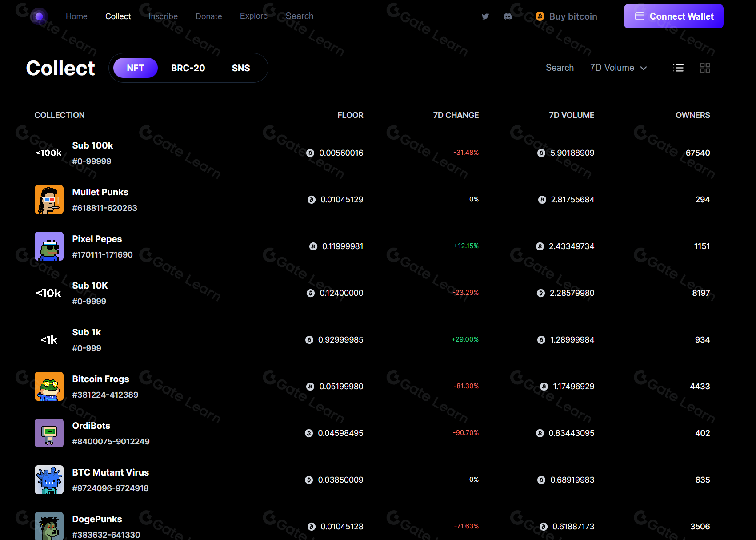Sort by the 7D CHANGE column header

coord(456,115)
